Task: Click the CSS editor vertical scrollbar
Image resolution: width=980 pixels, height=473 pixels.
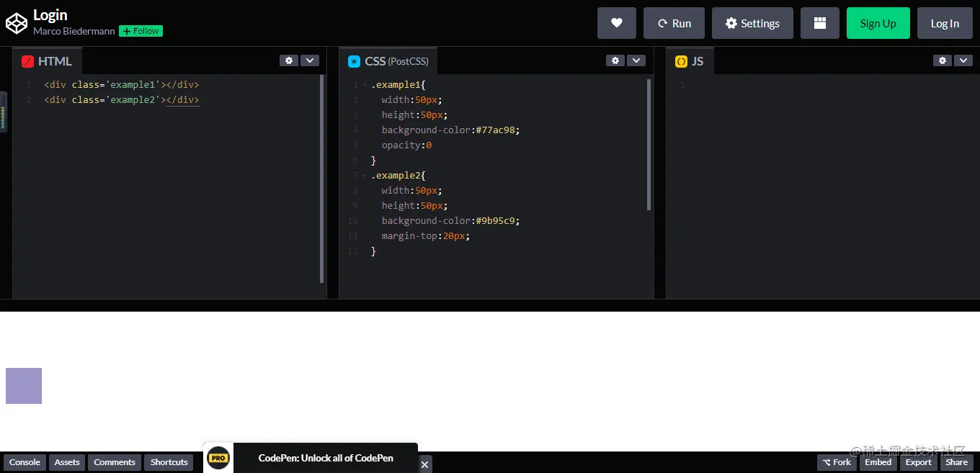Action: click(649, 144)
